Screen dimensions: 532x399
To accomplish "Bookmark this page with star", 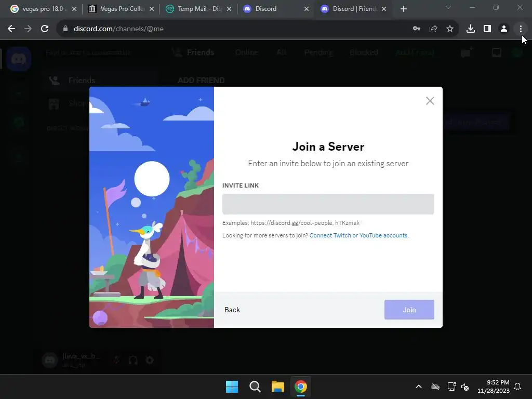I will (x=450, y=29).
